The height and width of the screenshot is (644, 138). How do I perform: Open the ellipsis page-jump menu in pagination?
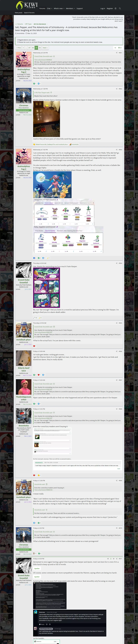coord(26,48)
